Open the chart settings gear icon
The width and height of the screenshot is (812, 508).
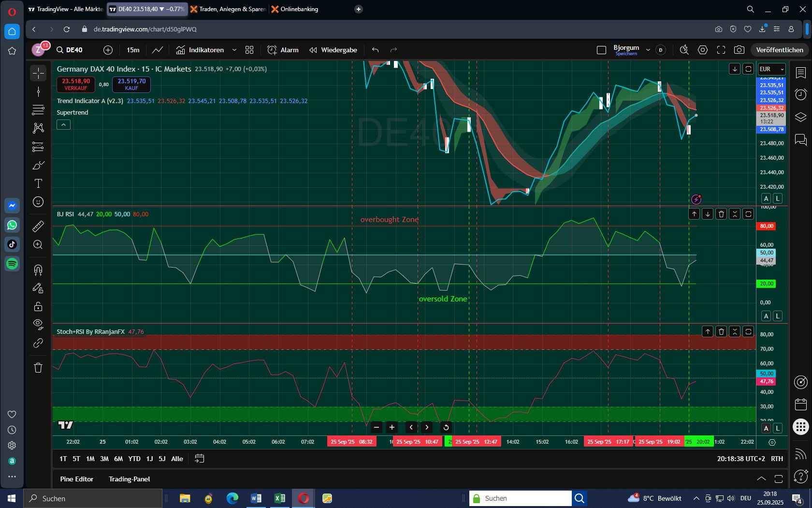pyautogui.click(x=703, y=50)
